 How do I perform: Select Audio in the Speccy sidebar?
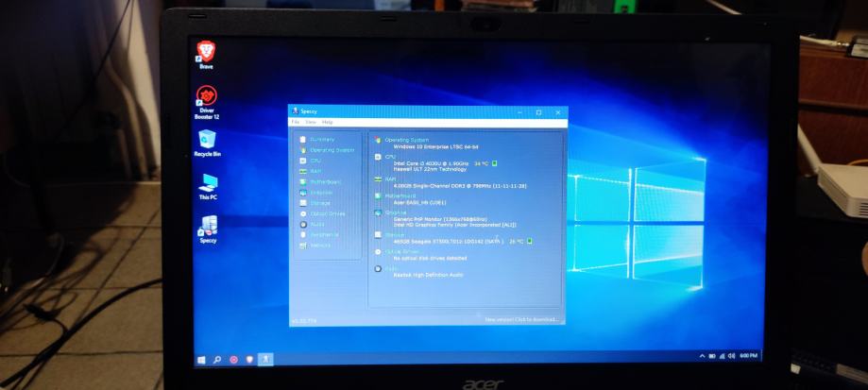coord(312,224)
